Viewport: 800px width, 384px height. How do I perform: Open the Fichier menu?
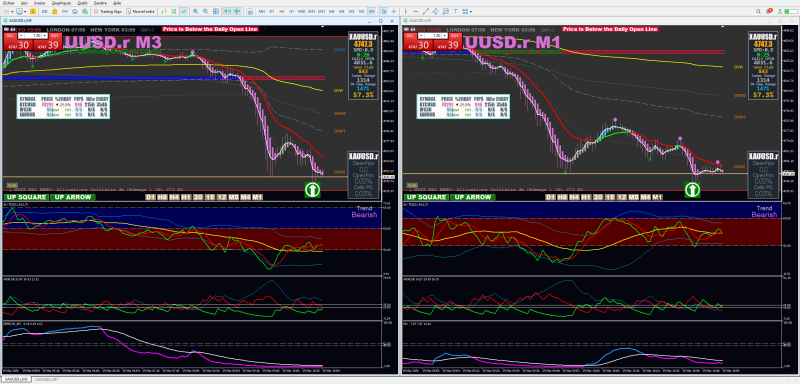coord(9,3)
